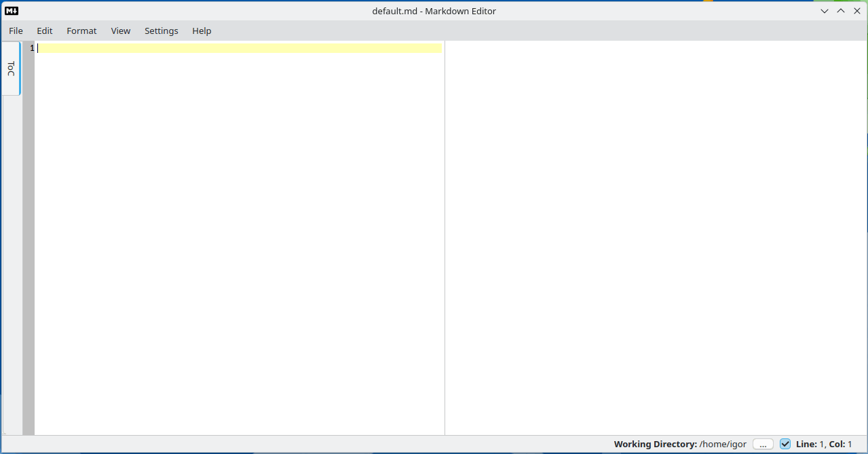Open the View menu
Viewport: 868px width, 454px height.
pos(121,31)
